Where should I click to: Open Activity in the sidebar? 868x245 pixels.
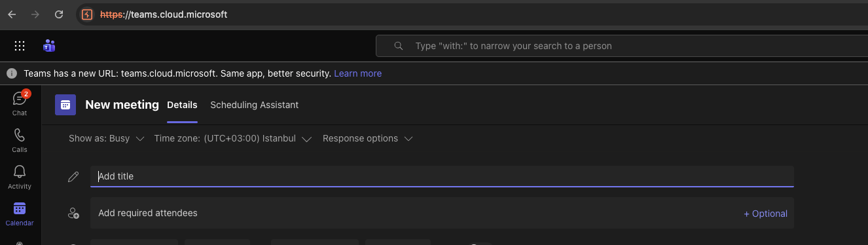(20, 177)
